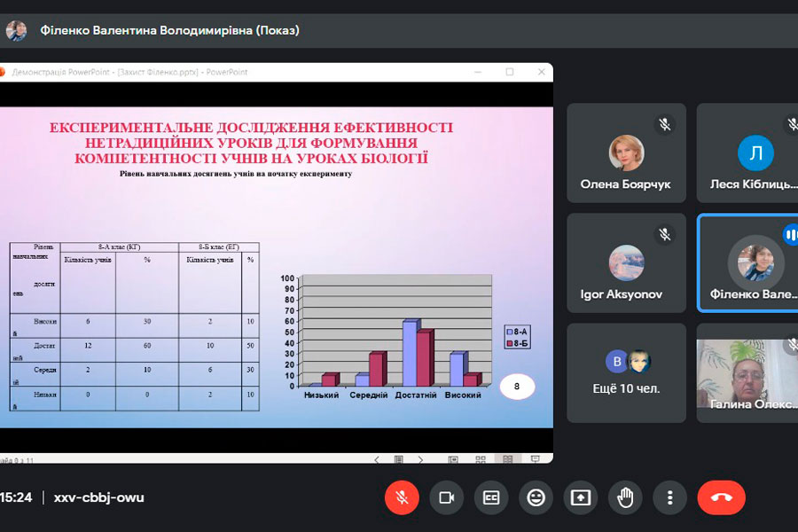Screen dimensions: 798x532
Task: Start slideshow view from status bar
Action: click(535, 459)
